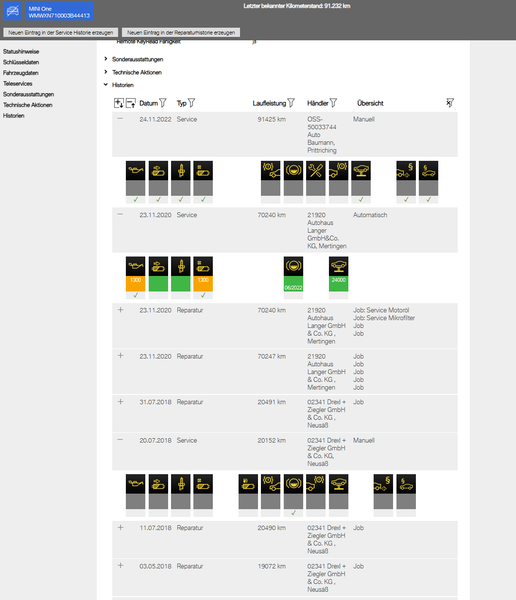The image size is (516, 600).
Task: Click green 24000 vehicle check status
Action: point(338,284)
